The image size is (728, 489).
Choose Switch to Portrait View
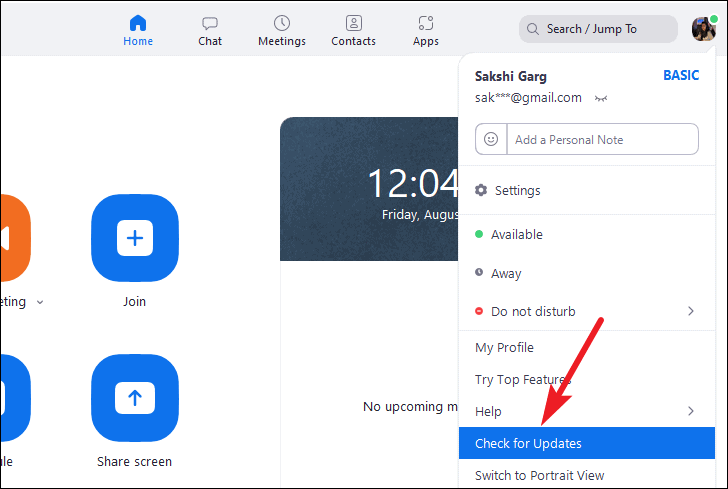(x=587, y=475)
